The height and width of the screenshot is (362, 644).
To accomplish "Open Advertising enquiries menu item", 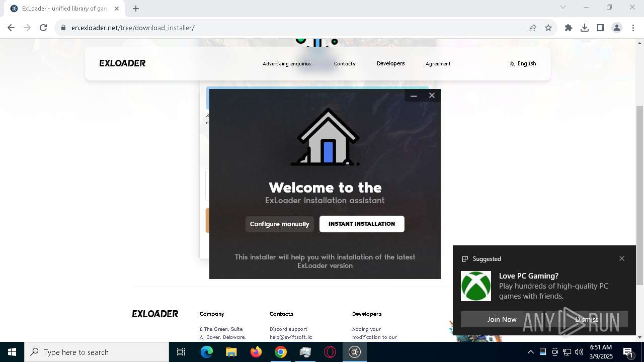I will (287, 64).
